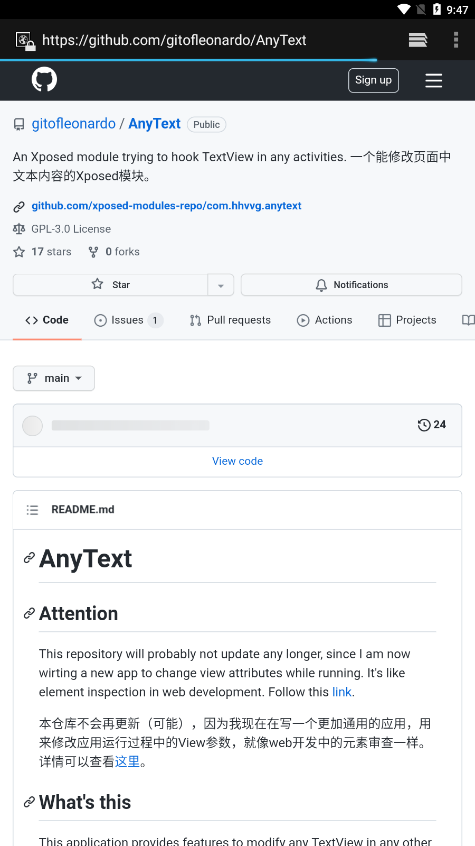This screenshot has width=475, height=846.
Task: Tap the site security lock icon
Action: (25, 40)
